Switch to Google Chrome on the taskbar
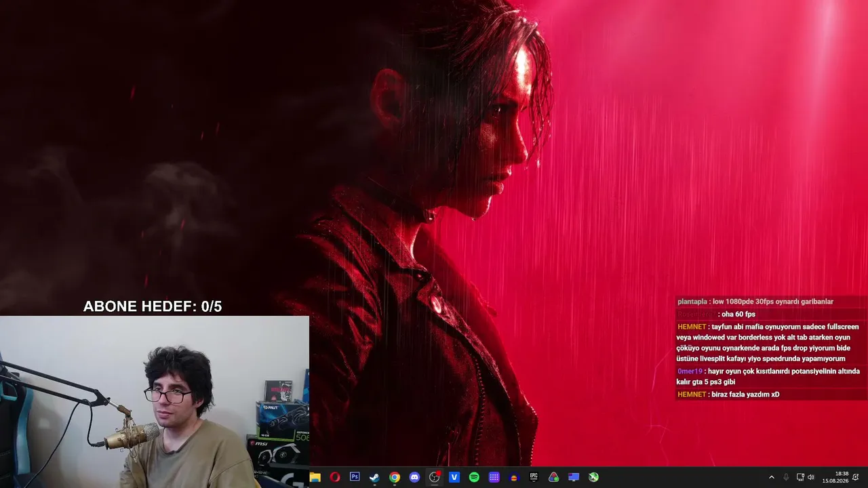868x488 pixels. click(395, 477)
